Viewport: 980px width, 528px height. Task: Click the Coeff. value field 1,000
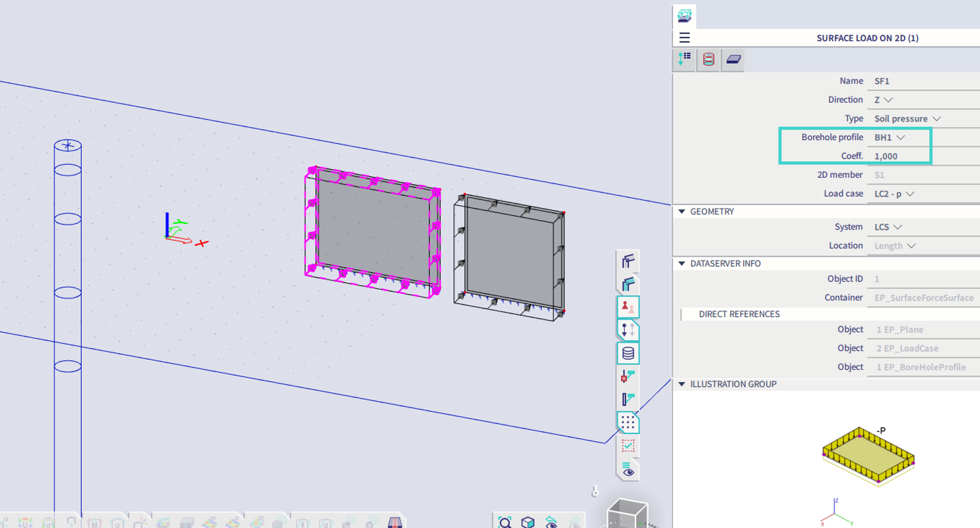pos(886,156)
